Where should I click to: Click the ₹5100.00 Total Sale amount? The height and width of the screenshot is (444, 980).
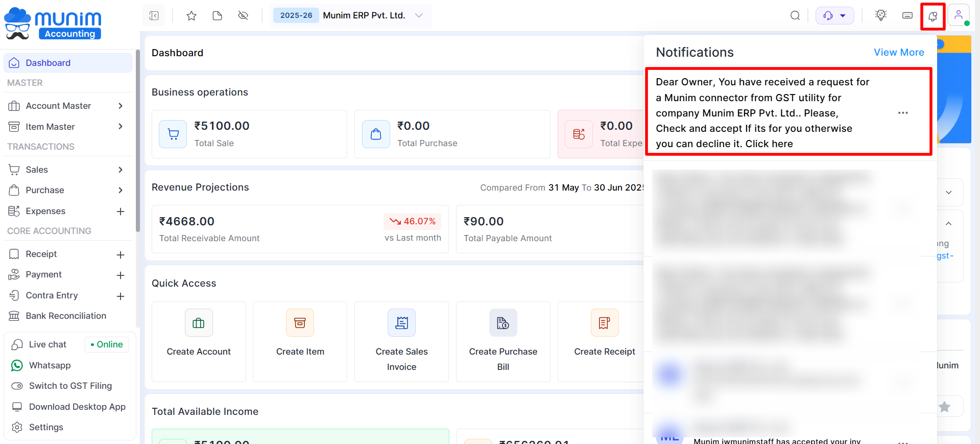click(x=222, y=126)
